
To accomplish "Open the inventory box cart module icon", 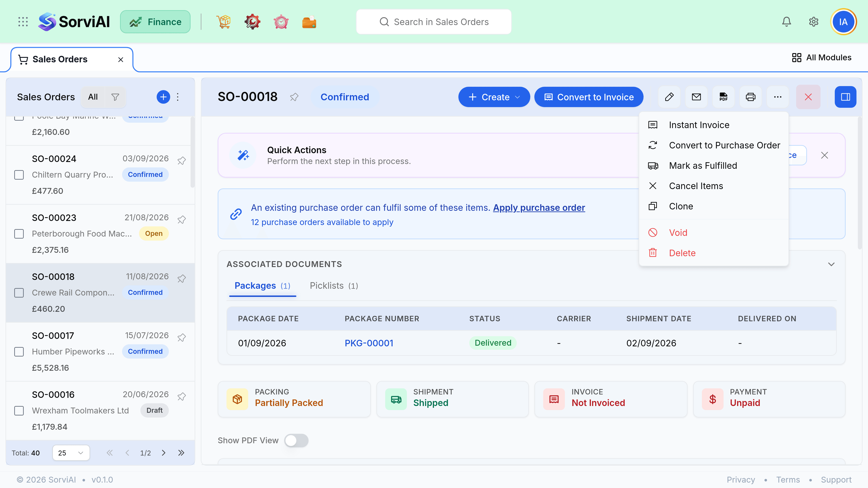I will [224, 22].
